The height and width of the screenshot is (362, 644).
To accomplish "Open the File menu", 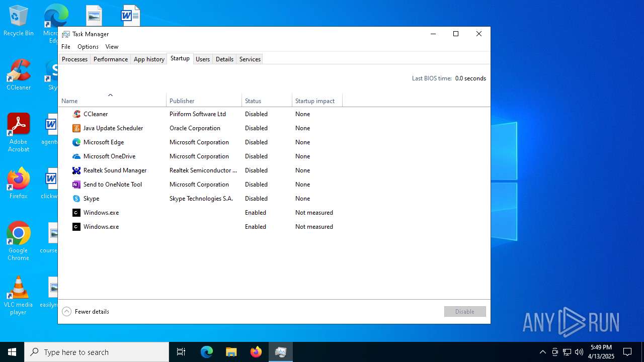I will [66, 47].
